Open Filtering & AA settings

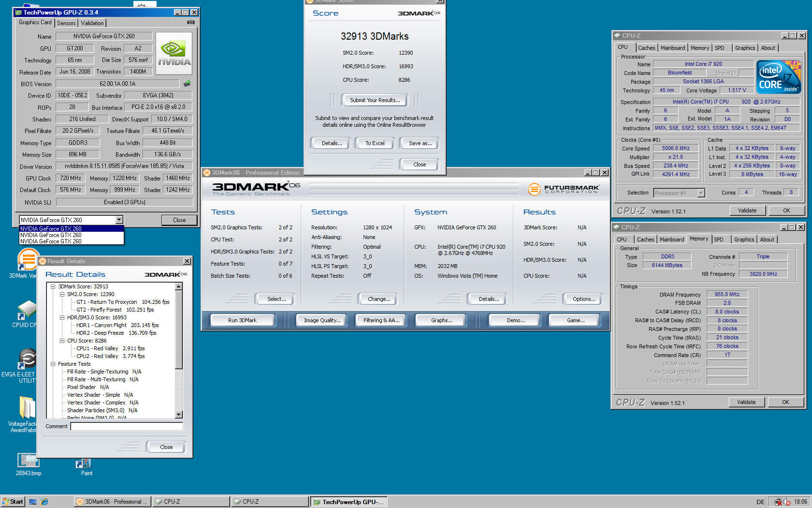tap(381, 320)
